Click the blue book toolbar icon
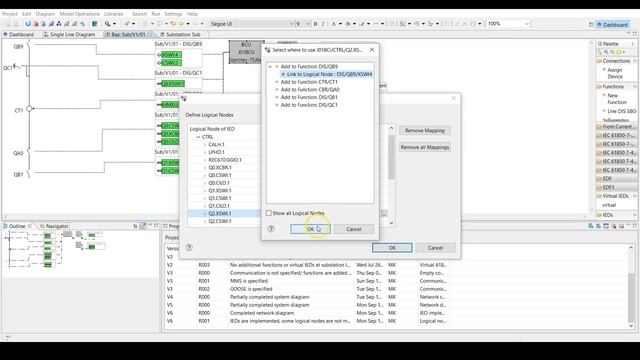 pos(95,24)
